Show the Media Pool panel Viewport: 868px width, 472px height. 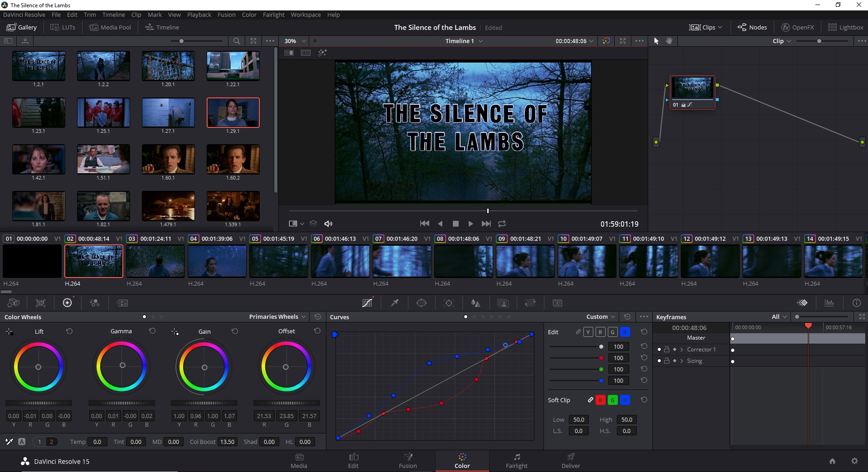tap(111, 27)
